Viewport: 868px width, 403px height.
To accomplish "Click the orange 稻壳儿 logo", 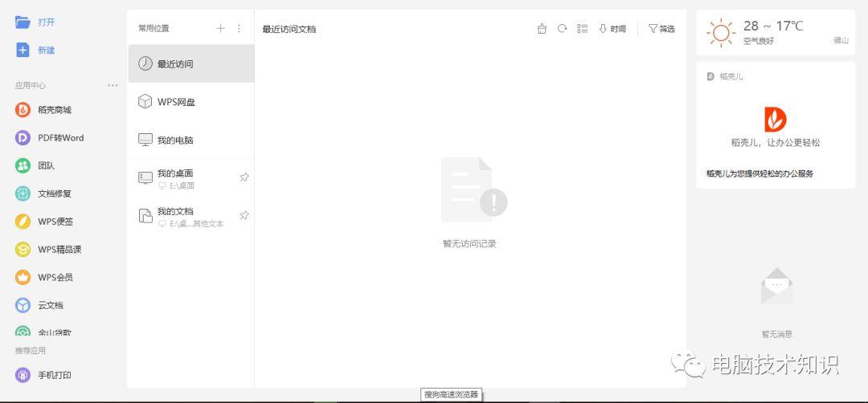I will point(775,120).
